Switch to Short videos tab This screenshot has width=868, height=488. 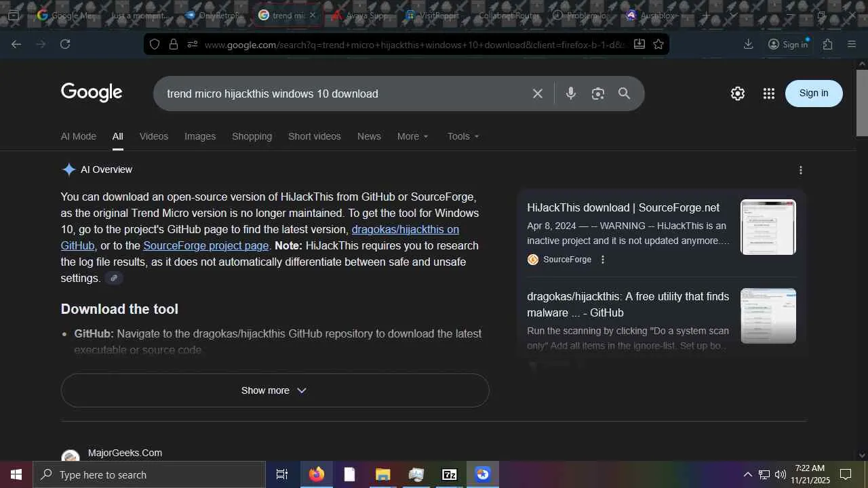click(x=315, y=136)
